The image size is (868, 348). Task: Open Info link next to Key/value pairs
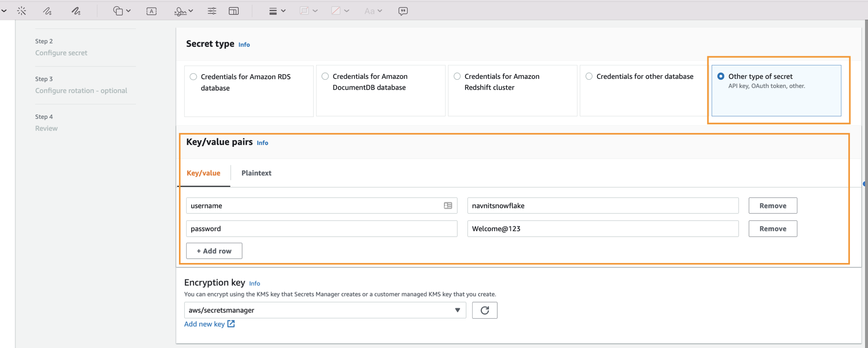pyautogui.click(x=263, y=143)
